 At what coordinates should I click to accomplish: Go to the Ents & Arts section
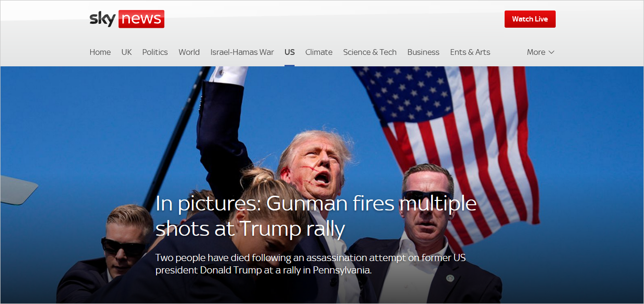pos(470,52)
